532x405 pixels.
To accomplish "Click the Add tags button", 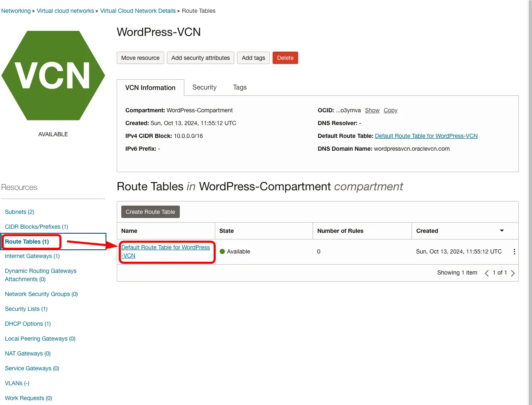I will [254, 58].
